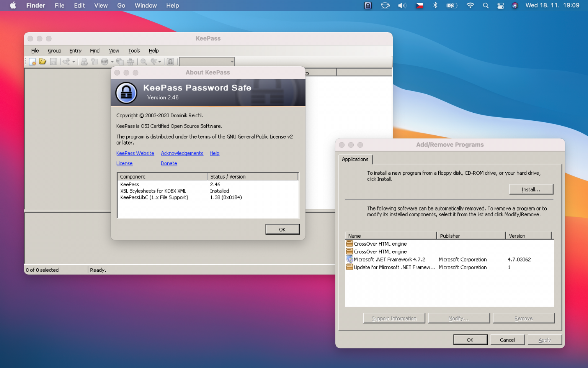Click the Update for Microsoft .NET package icon

[350, 267]
